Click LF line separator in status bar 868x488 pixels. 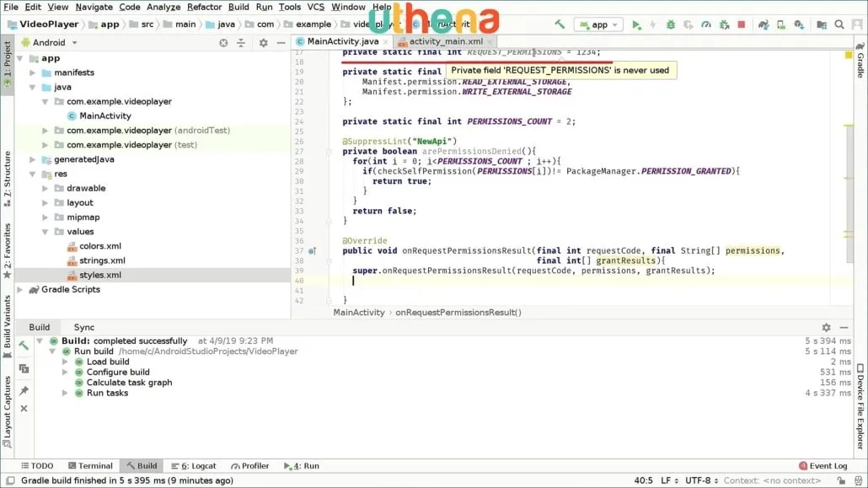tap(669, 480)
